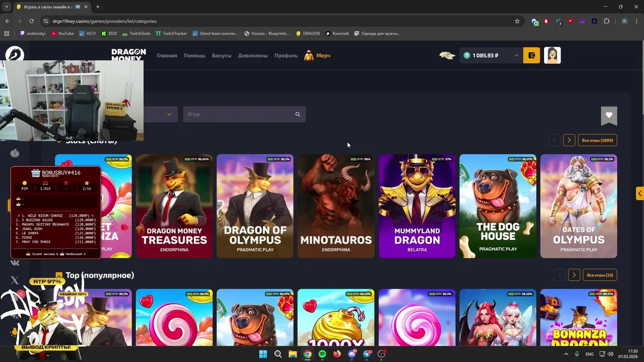The height and width of the screenshot is (362, 644).
Task: Open OBS icon in the taskbar
Action: 381,354
